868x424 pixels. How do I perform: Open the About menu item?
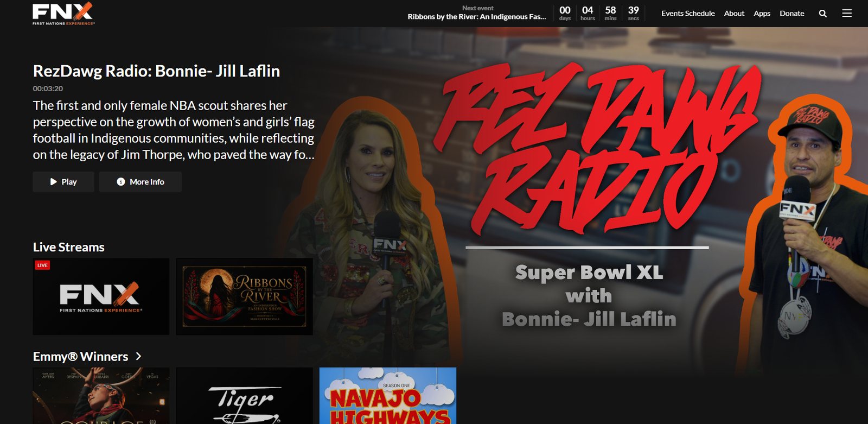click(734, 14)
